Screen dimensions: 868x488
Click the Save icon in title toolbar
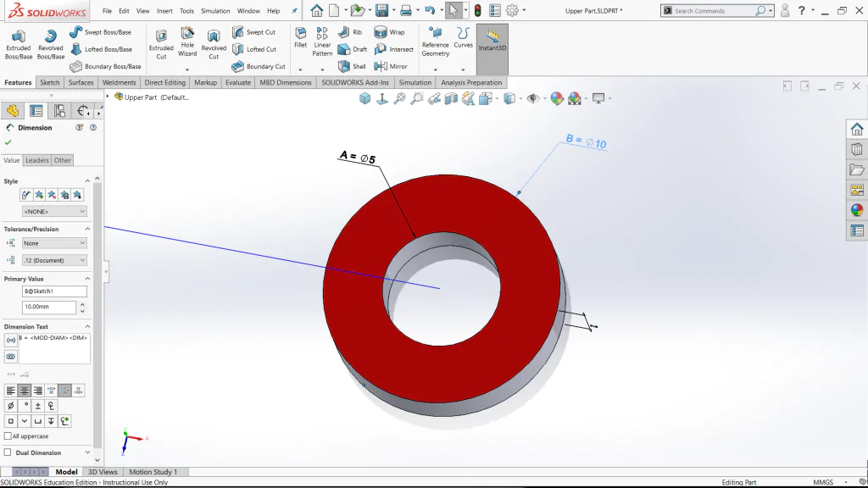(382, 10)
